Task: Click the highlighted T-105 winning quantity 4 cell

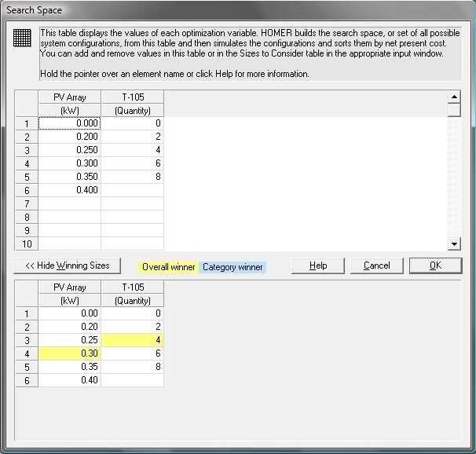Action: point(133,340)
